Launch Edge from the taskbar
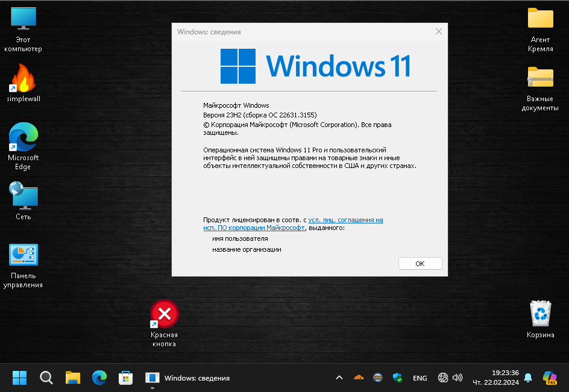The height and width of the screenshot is (392, 569). point(99,378)
